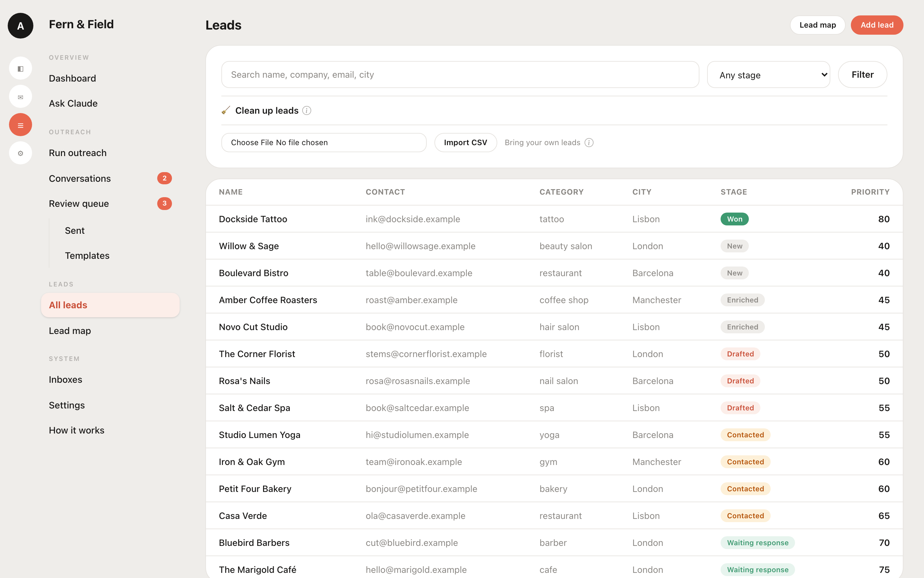
Task: Click the New badge on Willow & Sage row
Action: (x=735, y=246)
